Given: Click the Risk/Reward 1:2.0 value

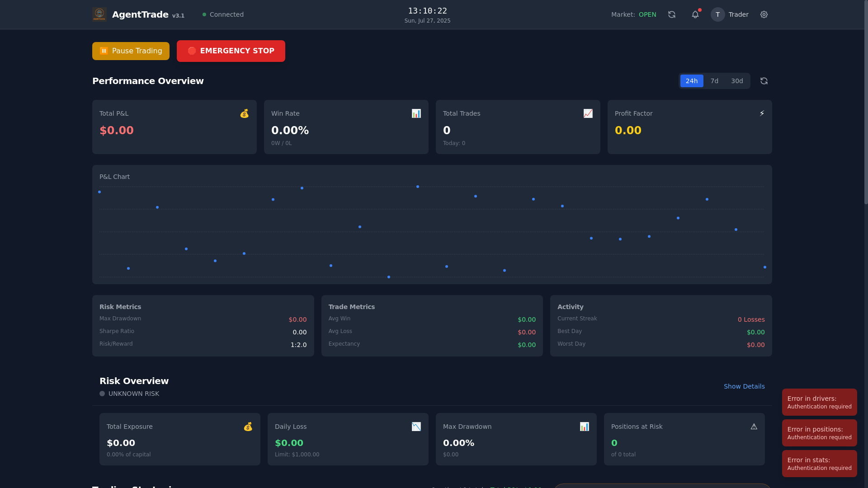Looking at the screenshot, I should point(298,345).
